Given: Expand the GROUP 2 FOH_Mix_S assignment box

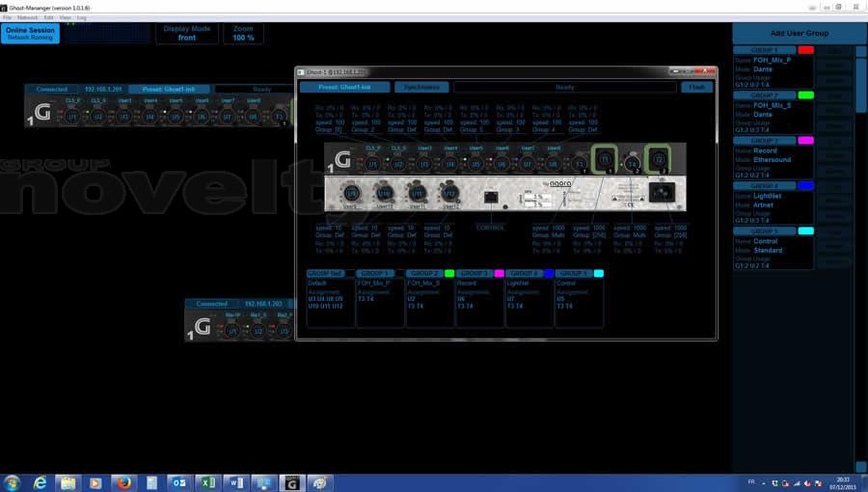Looking at the screenshot, I should coord(429,299).
